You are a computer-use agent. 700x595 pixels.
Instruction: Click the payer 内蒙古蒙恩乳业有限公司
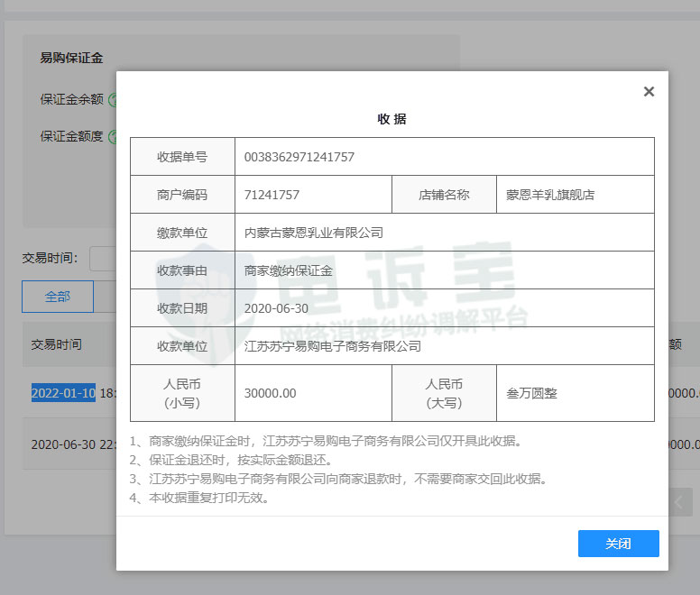(313, 233)
